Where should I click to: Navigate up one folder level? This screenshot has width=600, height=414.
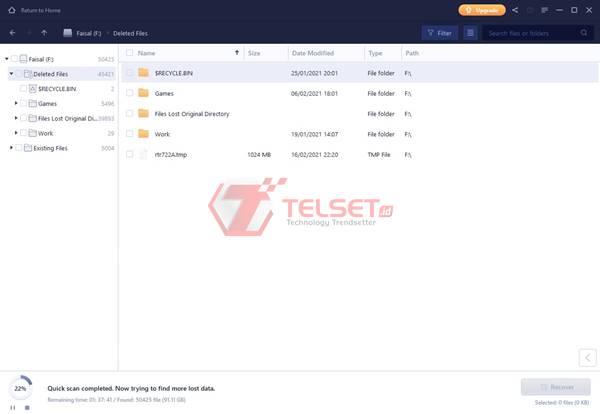point(43,33)
